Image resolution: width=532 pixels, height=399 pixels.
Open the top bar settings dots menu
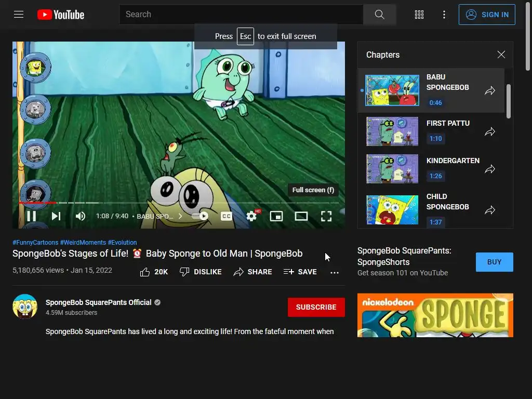(444, 15)
